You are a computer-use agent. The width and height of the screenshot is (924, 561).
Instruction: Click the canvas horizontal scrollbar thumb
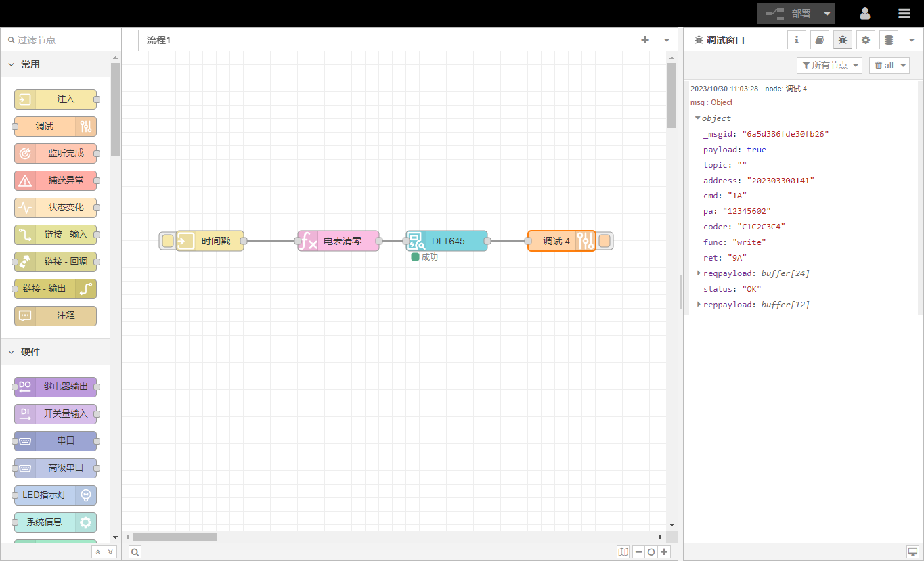(x=175, y=537)
